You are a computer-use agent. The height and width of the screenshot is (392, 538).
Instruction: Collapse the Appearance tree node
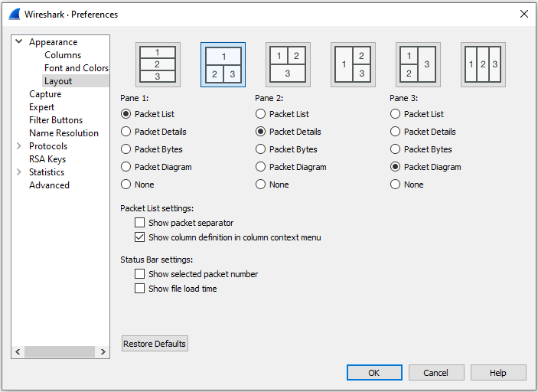click(19, 41)
